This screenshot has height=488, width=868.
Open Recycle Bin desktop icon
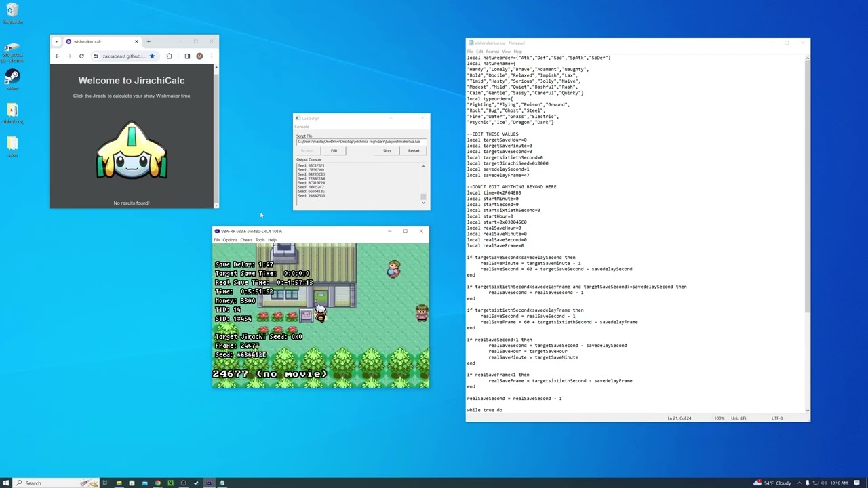(x=12, y=13)
